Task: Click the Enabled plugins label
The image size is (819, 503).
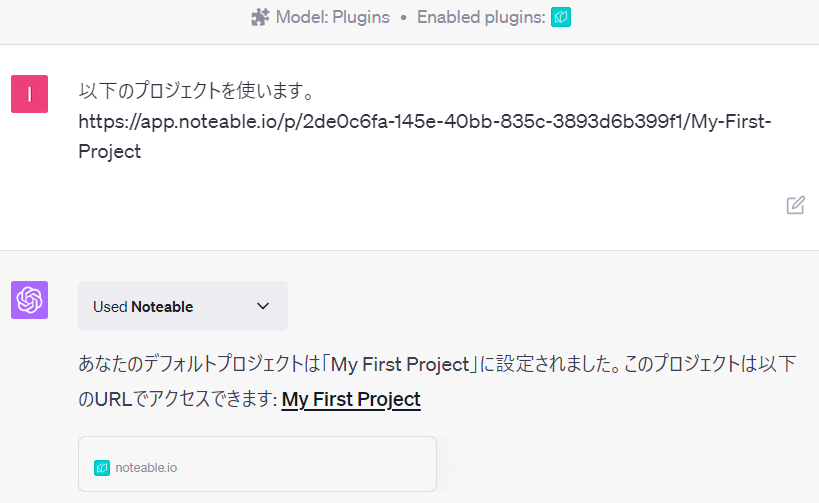Action: click(480, 17)
